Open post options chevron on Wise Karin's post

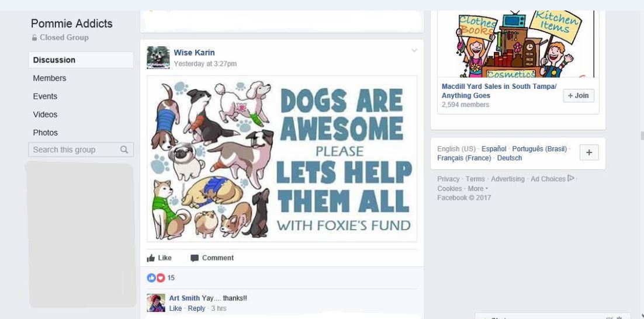(x=414, y=50)
